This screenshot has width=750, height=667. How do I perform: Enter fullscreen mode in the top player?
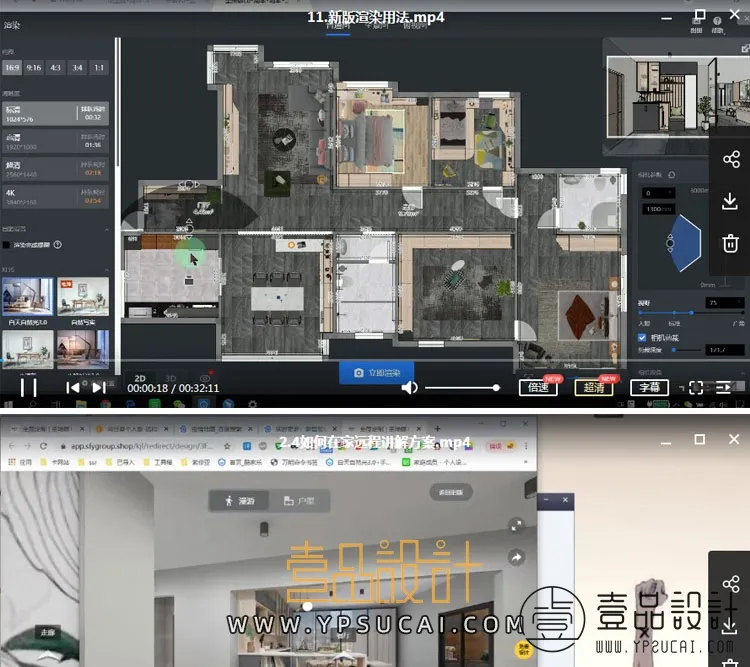coord(696,388)
